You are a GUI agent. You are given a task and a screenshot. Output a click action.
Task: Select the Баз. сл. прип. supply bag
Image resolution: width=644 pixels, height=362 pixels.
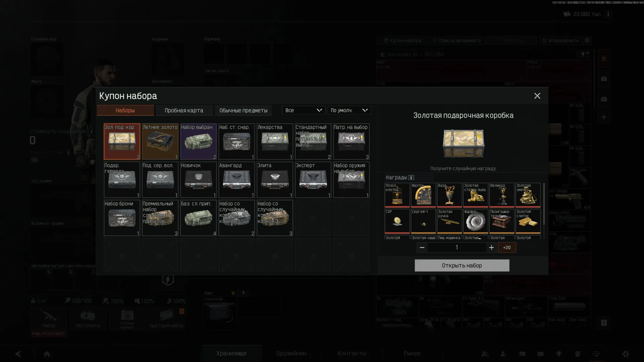click(x=198, y=218)
